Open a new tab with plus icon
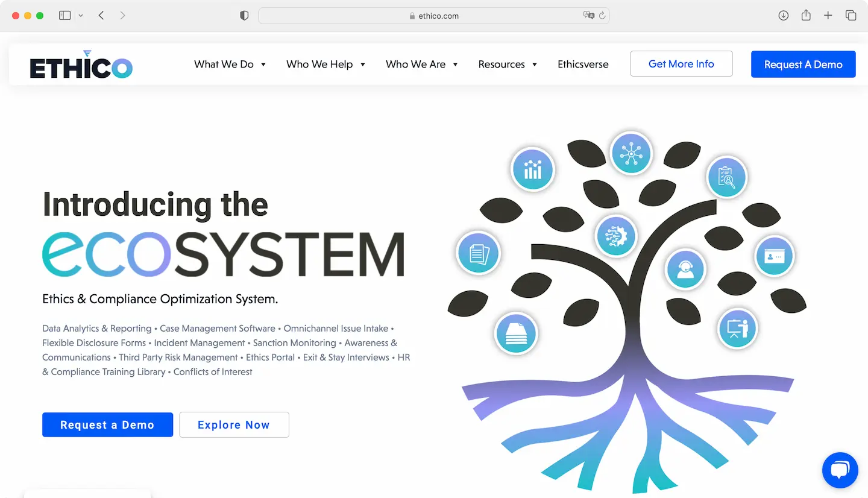Image resolution: width=868 pixels, height=498 pixels. pos(828,16)
